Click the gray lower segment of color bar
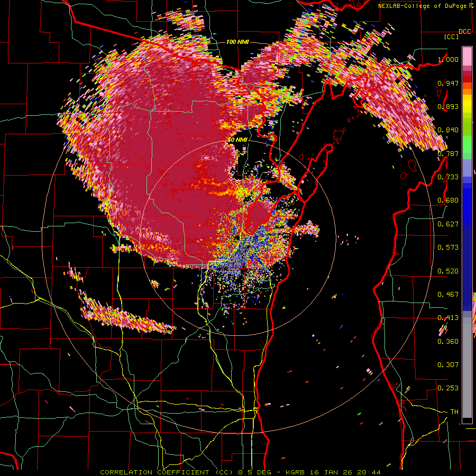476x476 pixels. 467,368
